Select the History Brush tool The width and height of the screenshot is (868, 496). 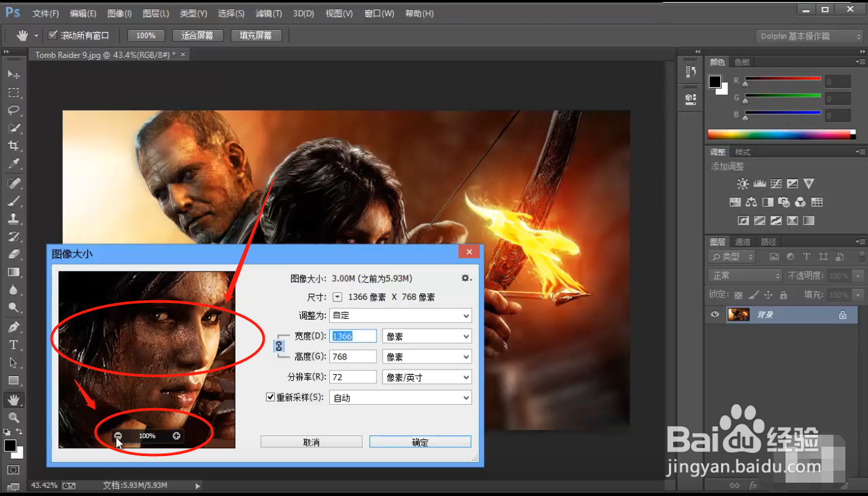pyautogui.click(x=13, y=237)
